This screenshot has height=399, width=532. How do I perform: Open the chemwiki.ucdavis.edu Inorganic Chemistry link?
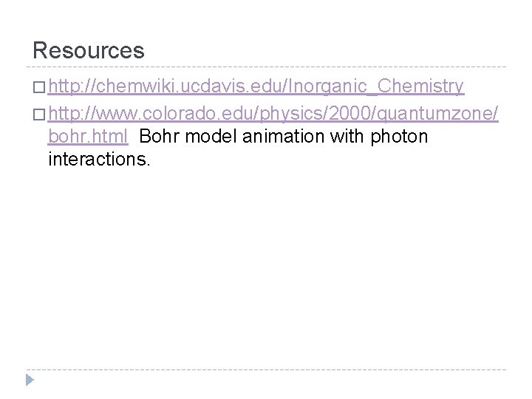tap(256, 86)
